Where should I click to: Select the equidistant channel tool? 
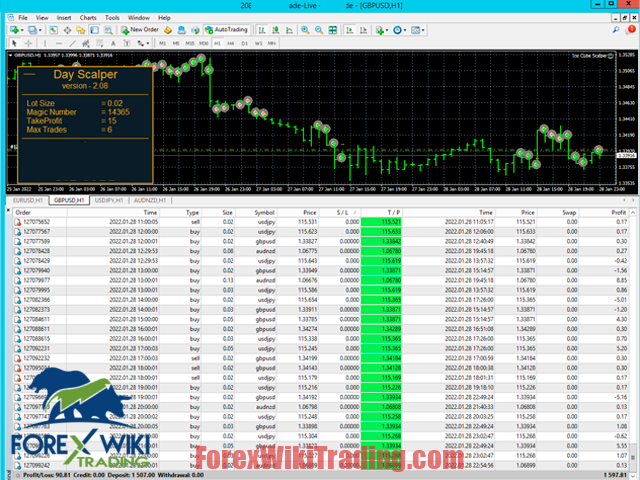86,43
